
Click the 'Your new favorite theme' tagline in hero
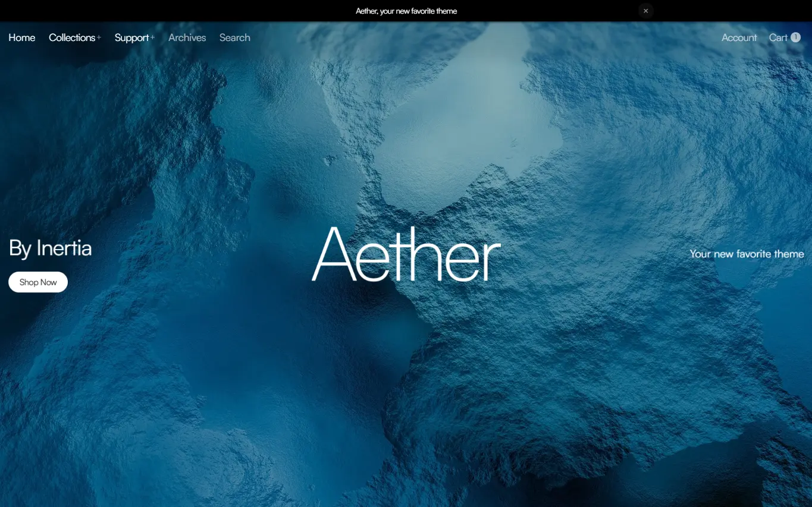(x=747, y=254)
